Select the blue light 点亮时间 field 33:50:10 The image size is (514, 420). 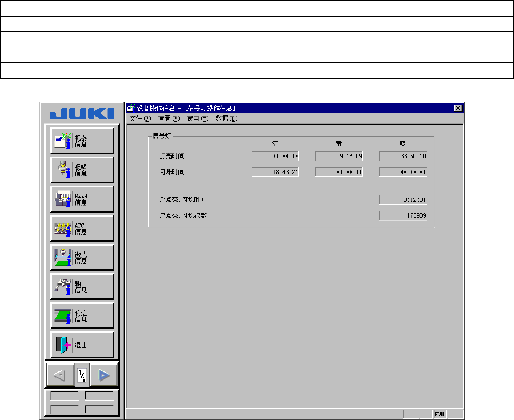tap(403, 156)
